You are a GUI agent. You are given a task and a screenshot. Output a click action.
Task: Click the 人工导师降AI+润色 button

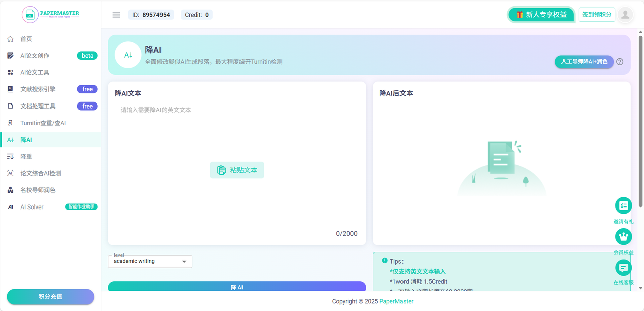[584, 62]
